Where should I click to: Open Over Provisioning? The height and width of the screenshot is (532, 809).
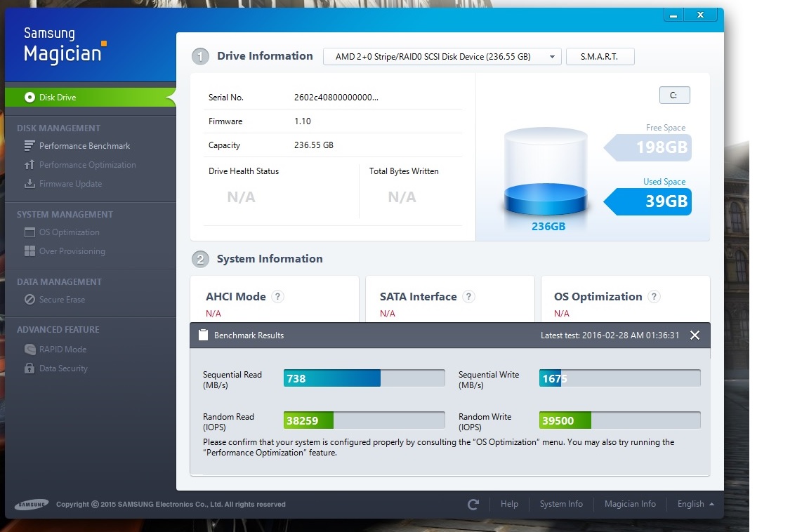[72, 251]
